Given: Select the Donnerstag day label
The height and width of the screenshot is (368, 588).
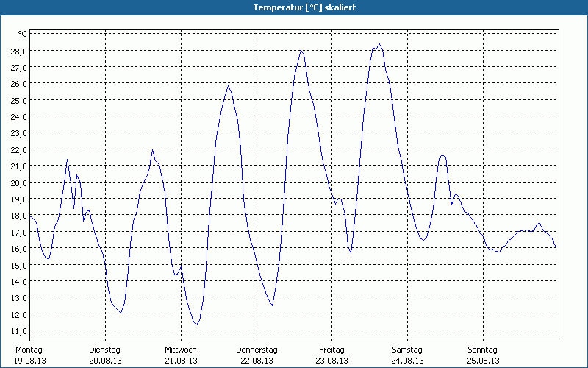Looking at the screenshot, I should click(x=257, y=350).
